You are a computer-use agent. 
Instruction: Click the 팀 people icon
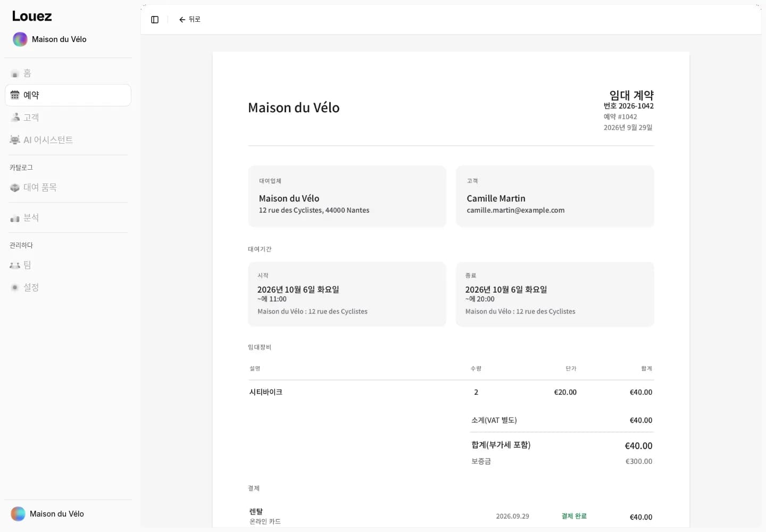coord(15,265)
